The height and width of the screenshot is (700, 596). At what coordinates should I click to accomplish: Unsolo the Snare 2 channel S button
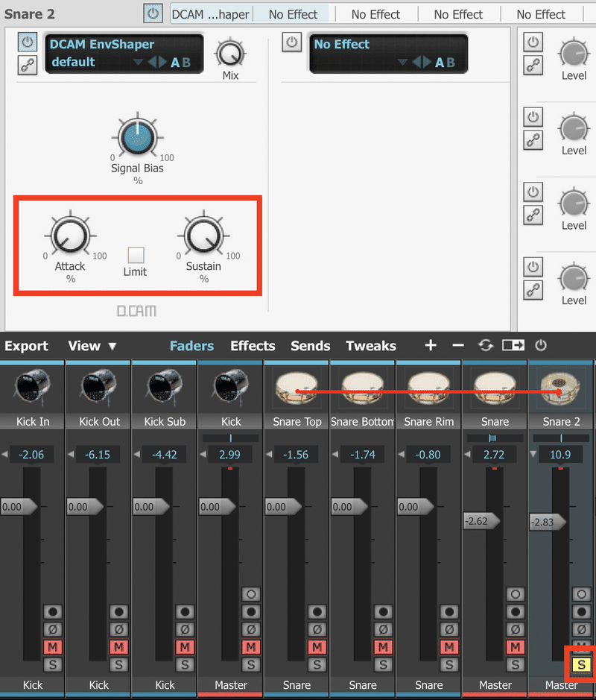coord(581,665)
